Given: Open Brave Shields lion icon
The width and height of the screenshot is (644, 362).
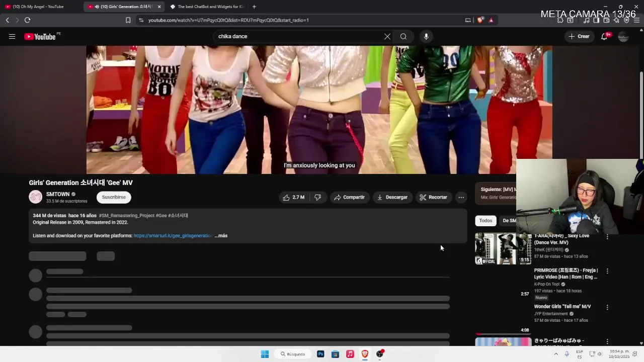Looking at the screenshot, I should [480, 20].
